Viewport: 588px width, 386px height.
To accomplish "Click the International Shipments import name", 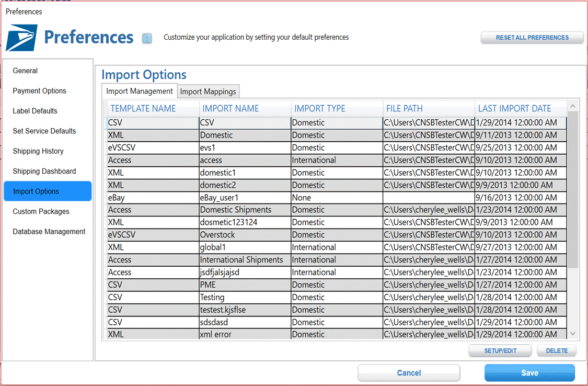I will (x=245, y=259).
